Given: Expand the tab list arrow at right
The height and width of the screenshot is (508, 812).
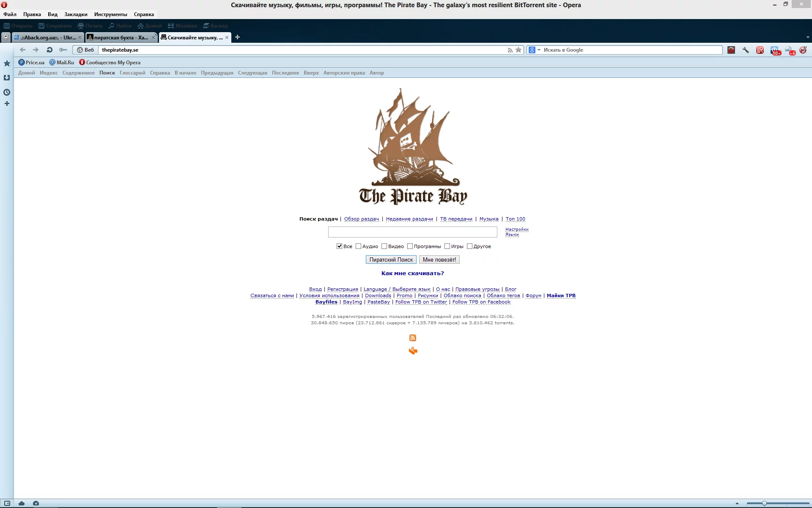Looking at the screenshot, I should 807,37.
